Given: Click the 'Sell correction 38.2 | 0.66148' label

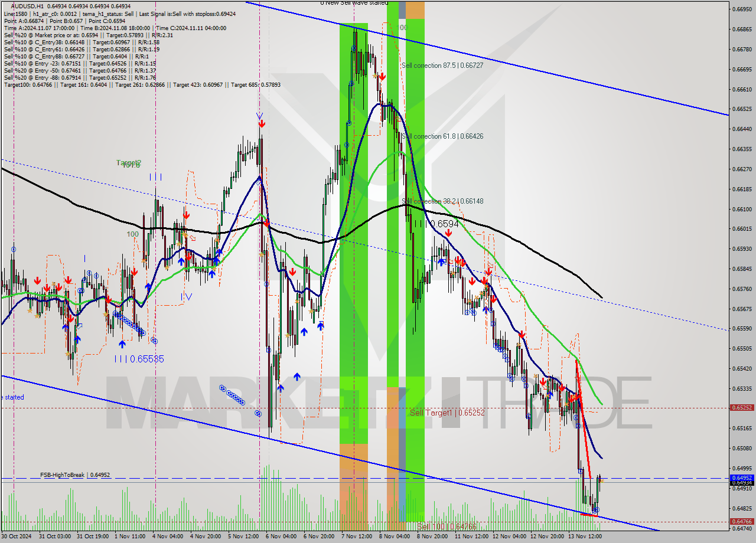Looking at the screenshot, I should click(442, 201).
